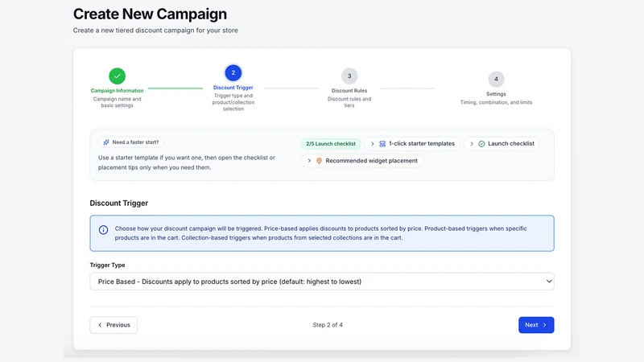Select the blue step 2 circle
This screenshot has width=644, height=362.
pos(233,72)
